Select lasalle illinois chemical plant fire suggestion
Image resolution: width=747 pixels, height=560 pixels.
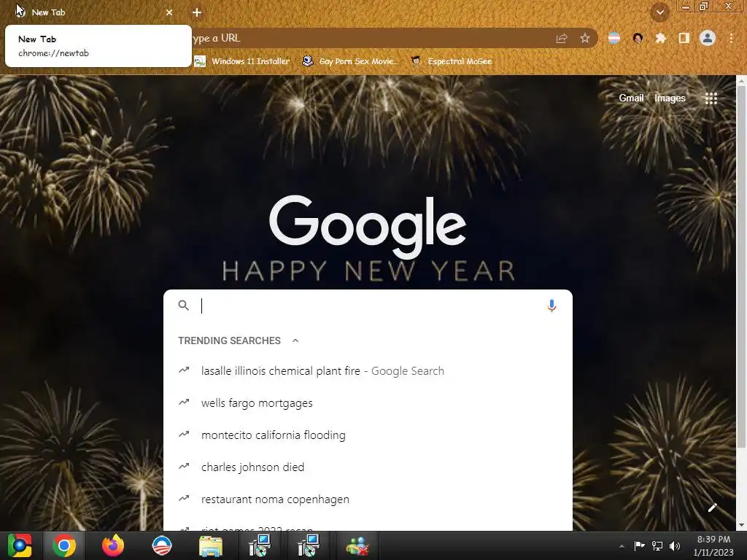click(x=368, y=371)
